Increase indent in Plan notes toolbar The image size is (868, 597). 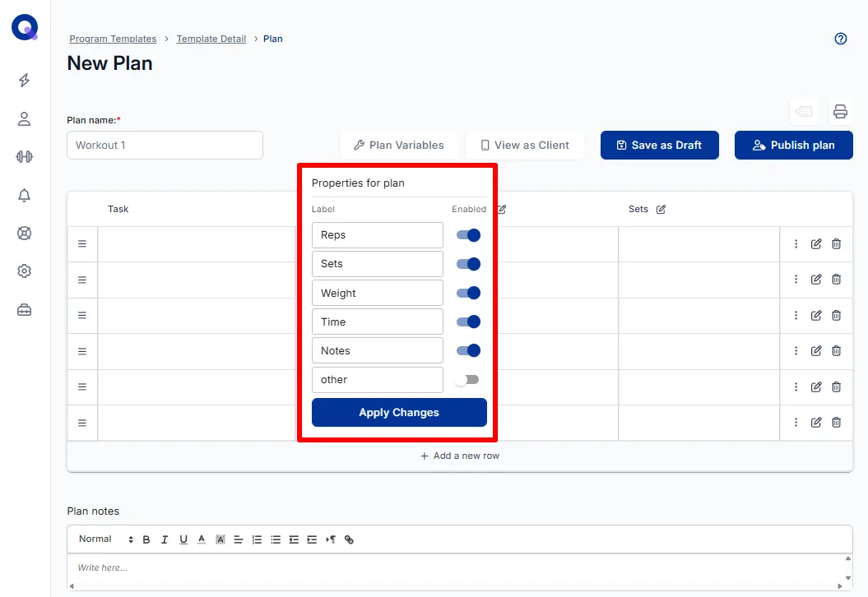coord(312,539)
